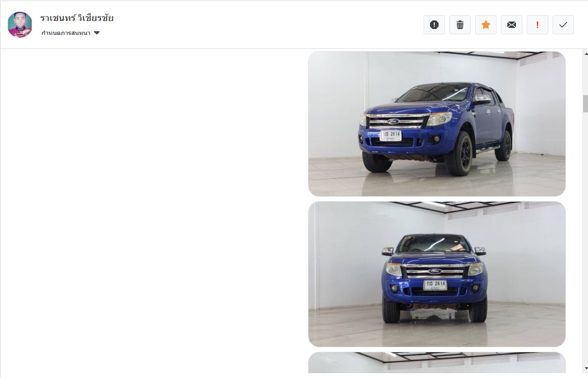588x378 pixels.
Task: Toggle the orange star follow-up icon
Action: (x=486, y=25)
